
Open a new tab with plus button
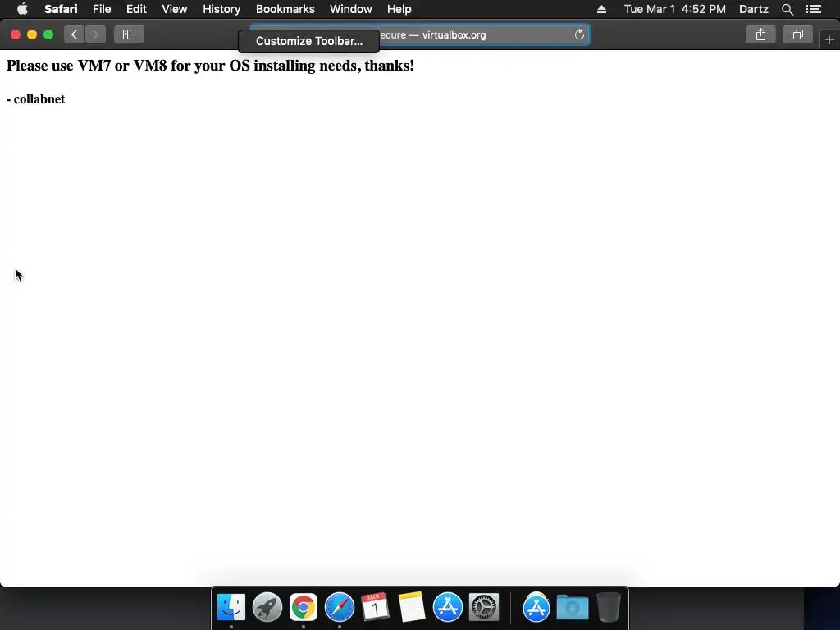[830, 39]
